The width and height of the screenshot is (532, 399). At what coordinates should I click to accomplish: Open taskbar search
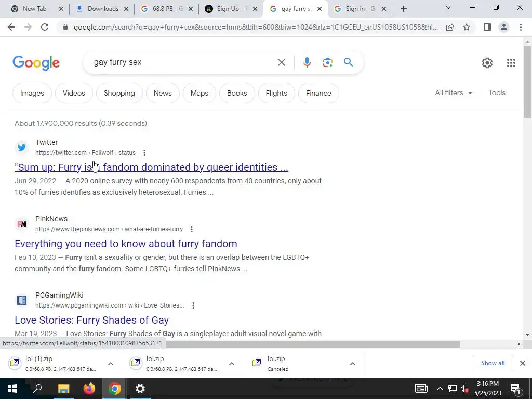(x=37, y=389)
